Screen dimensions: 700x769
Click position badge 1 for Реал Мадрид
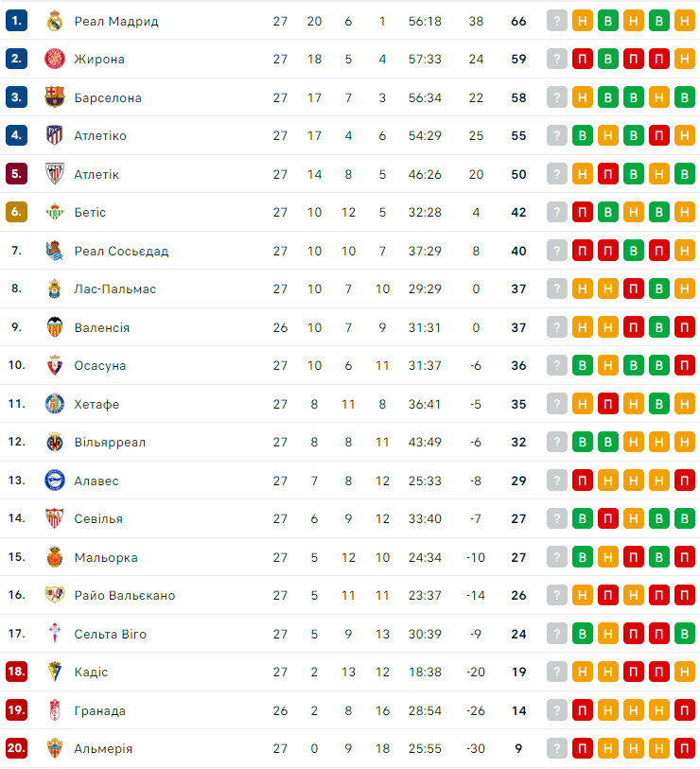click(x=16, y=21)
